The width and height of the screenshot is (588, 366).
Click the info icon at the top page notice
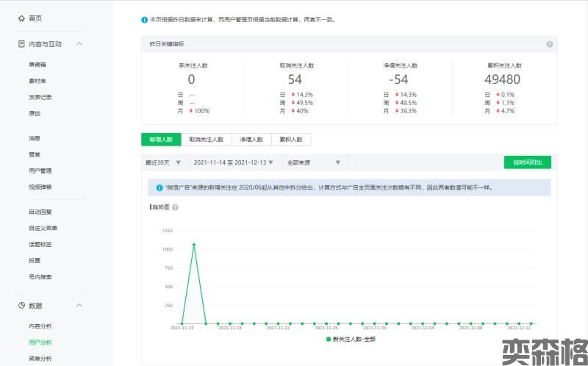pos(144,20)
